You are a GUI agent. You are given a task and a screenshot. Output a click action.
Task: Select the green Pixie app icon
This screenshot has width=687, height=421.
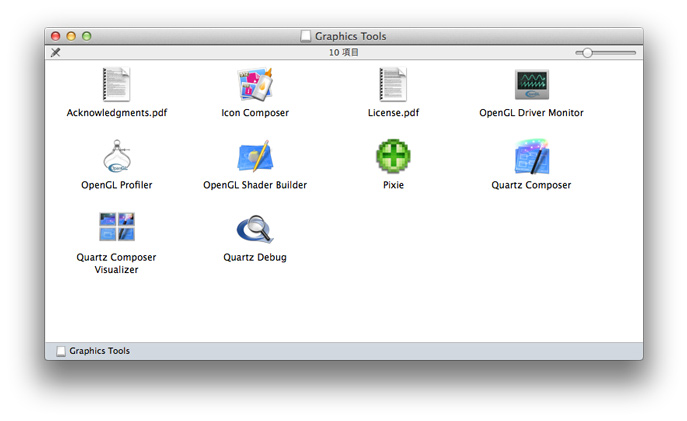point(393,156)
